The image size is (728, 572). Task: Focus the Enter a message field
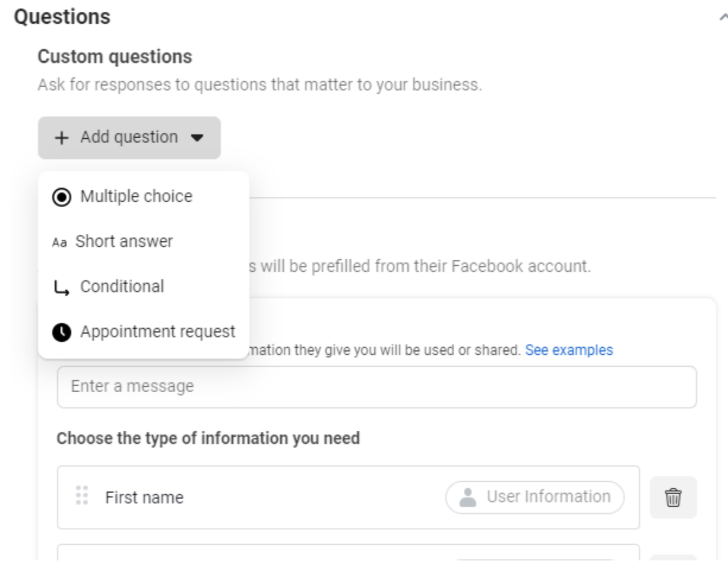[x=376, y=387]
